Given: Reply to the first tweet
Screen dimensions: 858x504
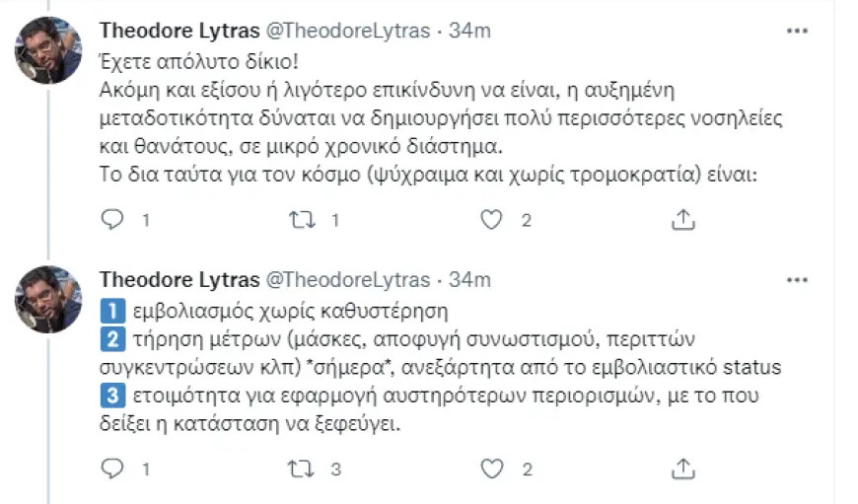Looking at the screenshot, I should (113, 220).
